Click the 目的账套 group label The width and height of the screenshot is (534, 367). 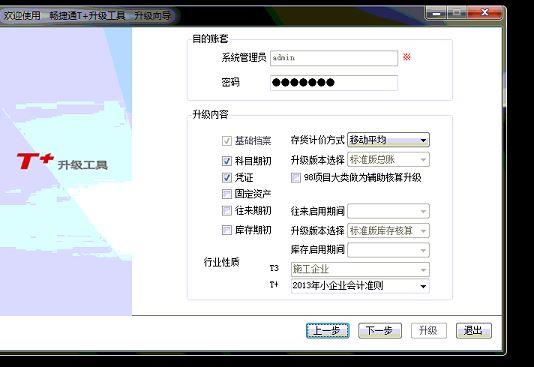point(210,39)
